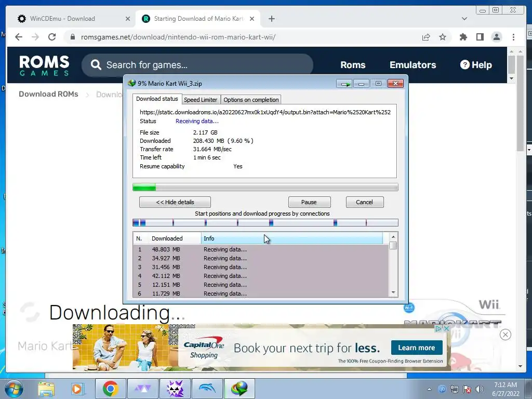Screen dimensions: 532x399
Task: Click the Info column header
Action: 292,238
